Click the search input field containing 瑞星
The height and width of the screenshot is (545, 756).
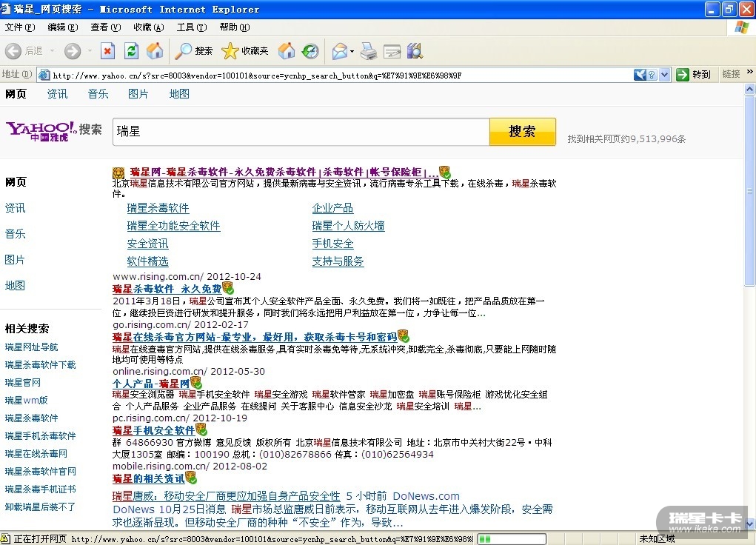(x=301, y=132)
